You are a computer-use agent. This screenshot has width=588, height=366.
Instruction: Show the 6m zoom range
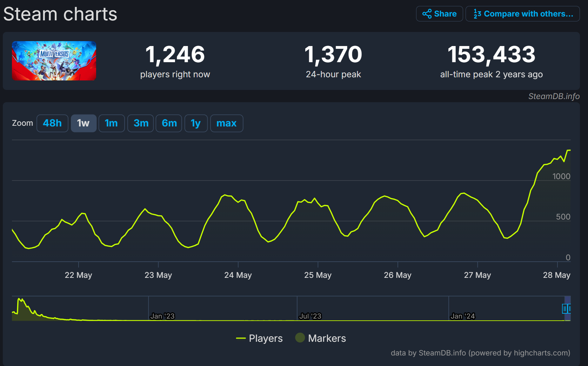(x=169, y=123)
